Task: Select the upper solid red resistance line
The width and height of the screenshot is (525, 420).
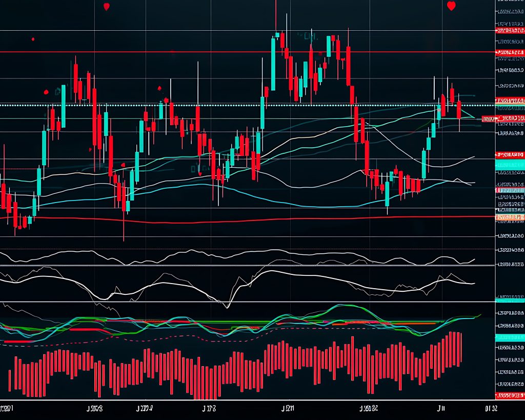Action: point(154,52)
